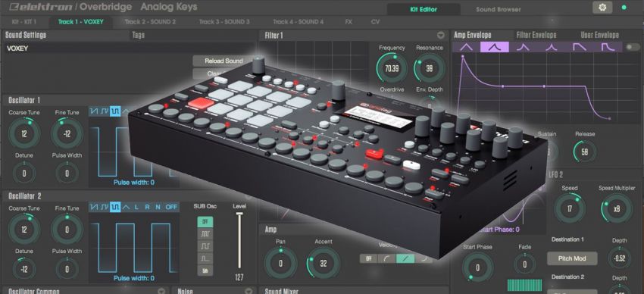The height and width of the screenshot is (294, 644).
Task: Click the envelope Release knob showing 58
Action: click(x=584, y=152)
